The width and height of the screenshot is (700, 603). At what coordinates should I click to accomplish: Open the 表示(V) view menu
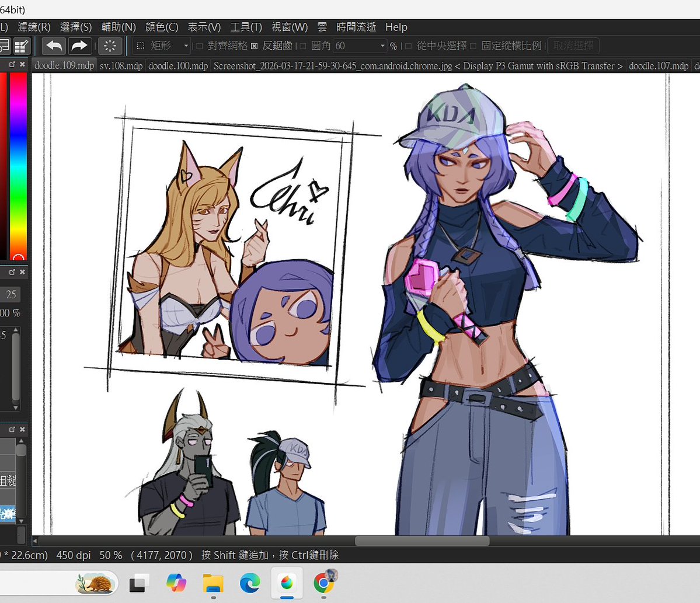(x=204, y=27)
